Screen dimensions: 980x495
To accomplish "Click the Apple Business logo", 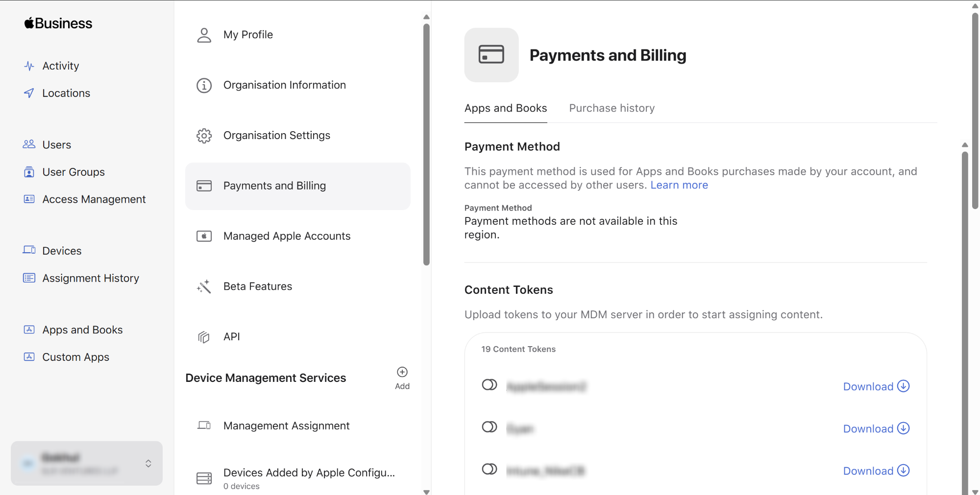I will (58, 23).
